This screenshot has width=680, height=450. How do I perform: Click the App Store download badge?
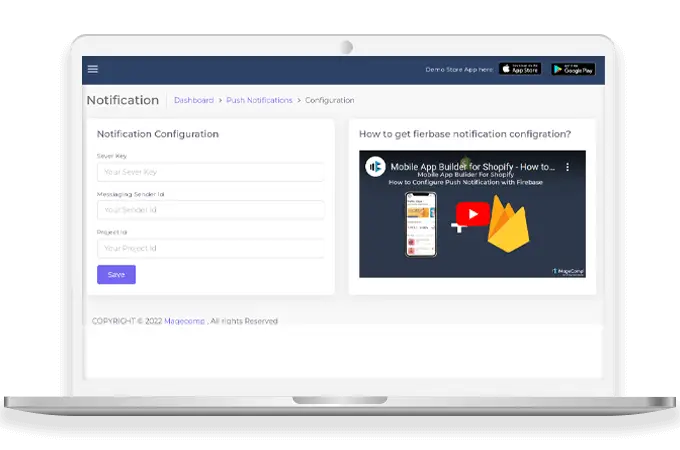point(520,69)
